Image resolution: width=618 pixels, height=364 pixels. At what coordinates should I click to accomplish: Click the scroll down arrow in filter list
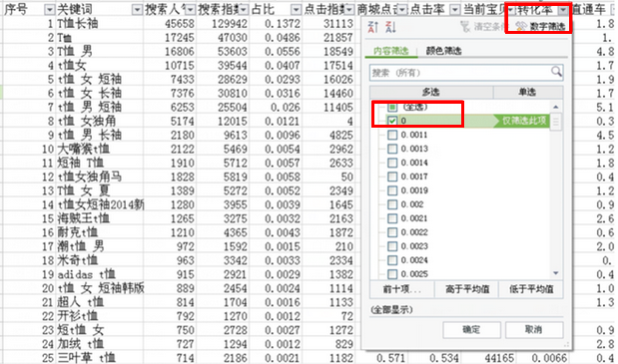[556, 273]
